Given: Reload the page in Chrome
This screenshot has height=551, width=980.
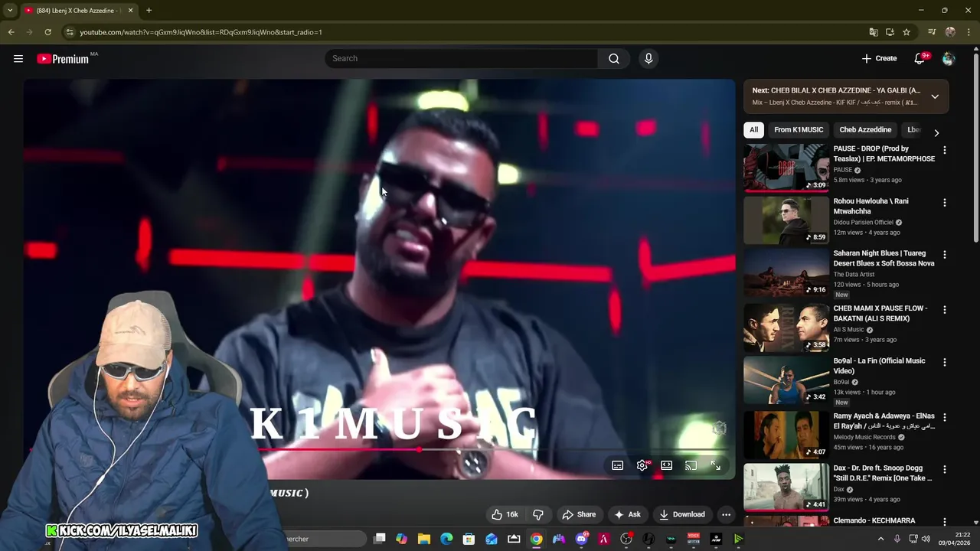Looking at the screenshot, I should 47,32.
